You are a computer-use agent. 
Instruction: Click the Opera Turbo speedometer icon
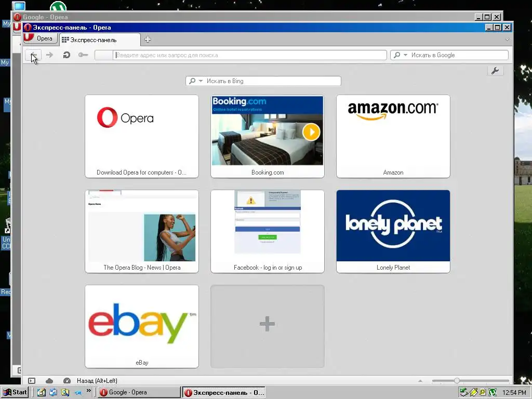click(x=67, y=381)
